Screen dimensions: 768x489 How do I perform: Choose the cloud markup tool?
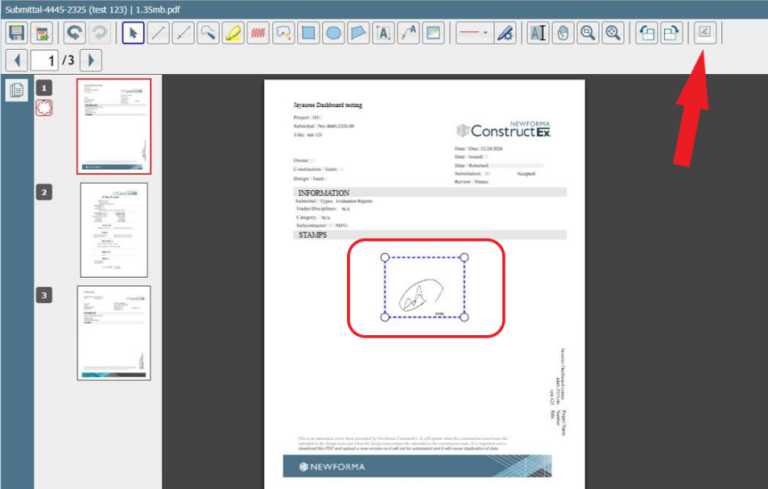283,33
